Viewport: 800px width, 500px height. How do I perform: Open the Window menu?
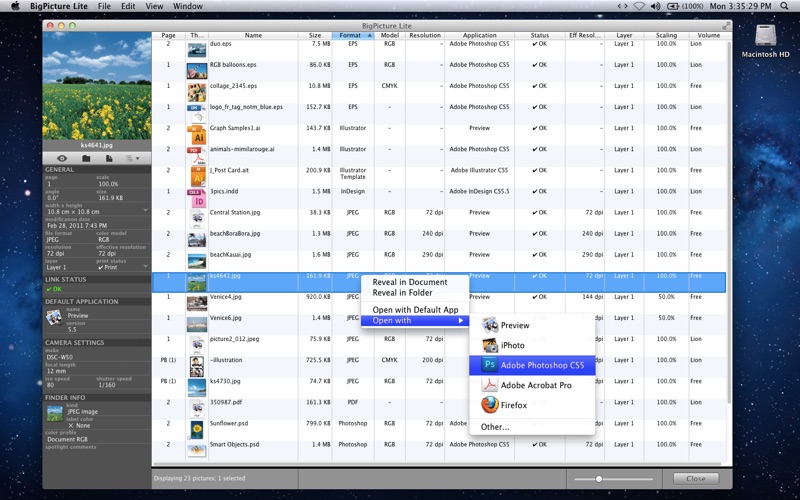(187, 6)
